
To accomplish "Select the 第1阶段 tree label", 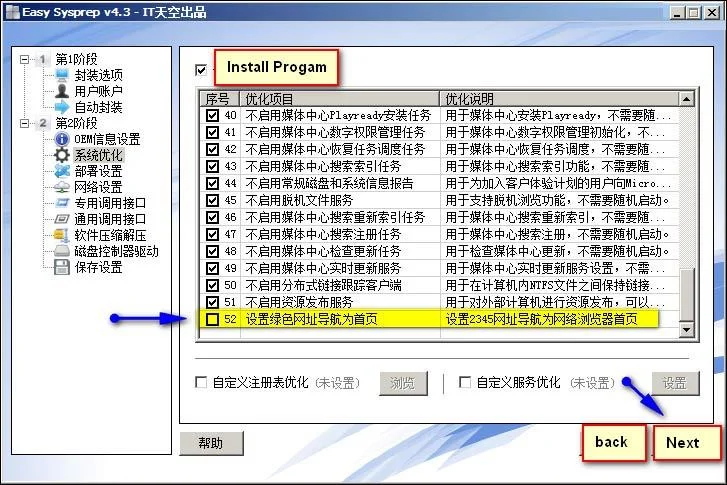I will pos(77,59).
